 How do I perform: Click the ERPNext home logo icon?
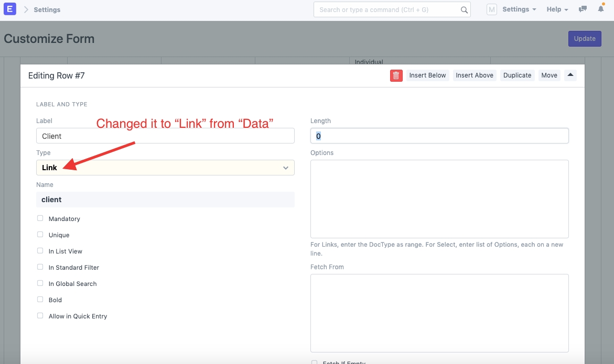tap(10, 9)
